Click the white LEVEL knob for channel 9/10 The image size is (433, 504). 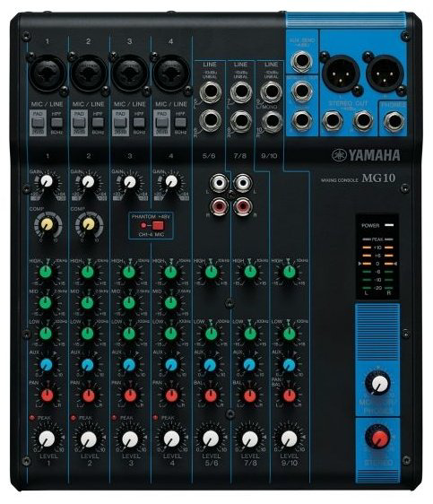click(x=289, y=439)
